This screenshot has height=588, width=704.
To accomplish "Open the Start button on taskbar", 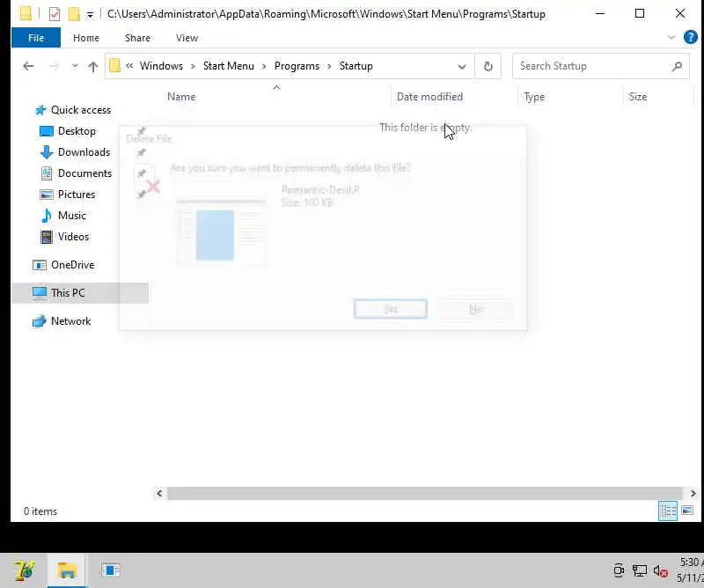I will (24, 570).
